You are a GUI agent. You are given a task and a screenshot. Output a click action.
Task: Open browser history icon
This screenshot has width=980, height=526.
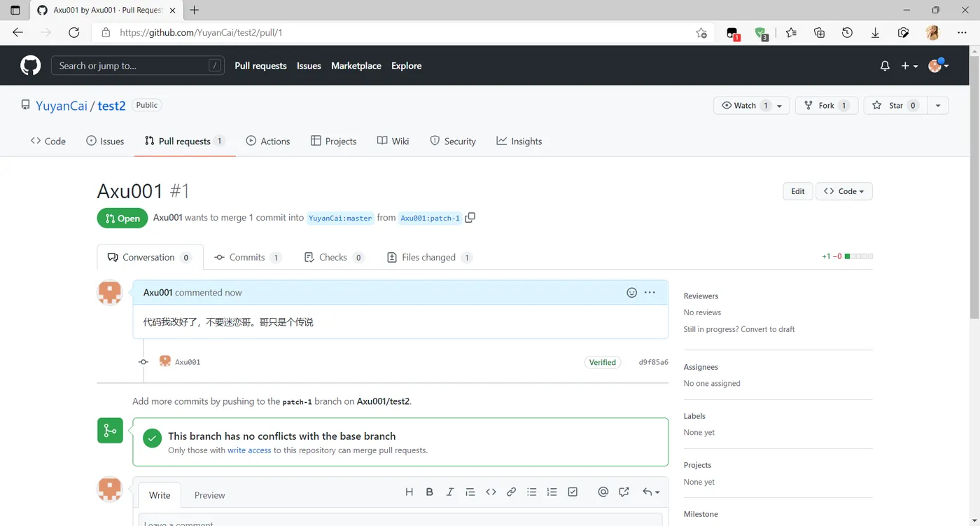point(847,32)
